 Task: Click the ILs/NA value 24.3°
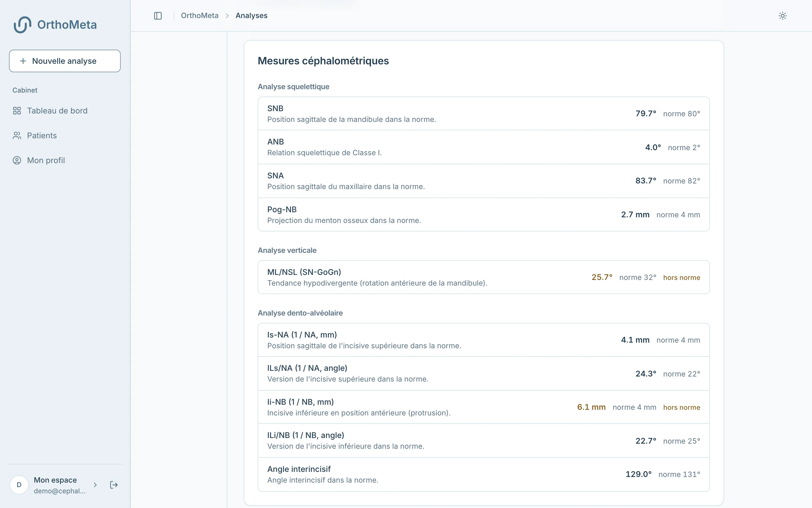646,374
